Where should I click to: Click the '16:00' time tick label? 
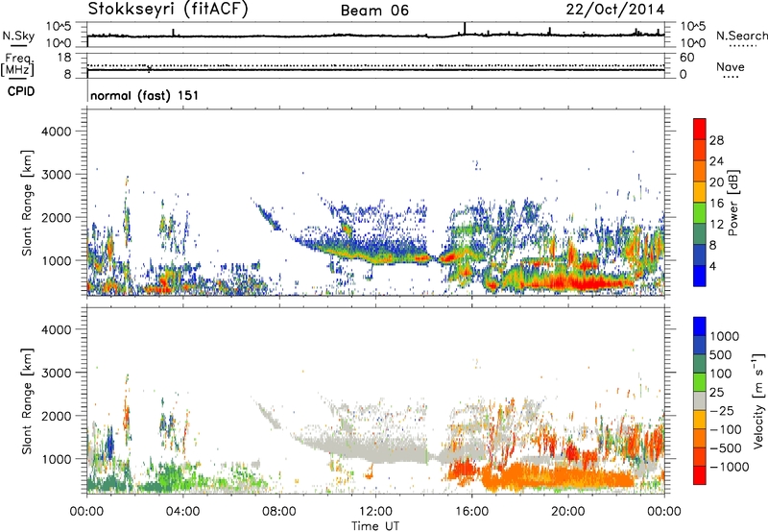(471, 511)
